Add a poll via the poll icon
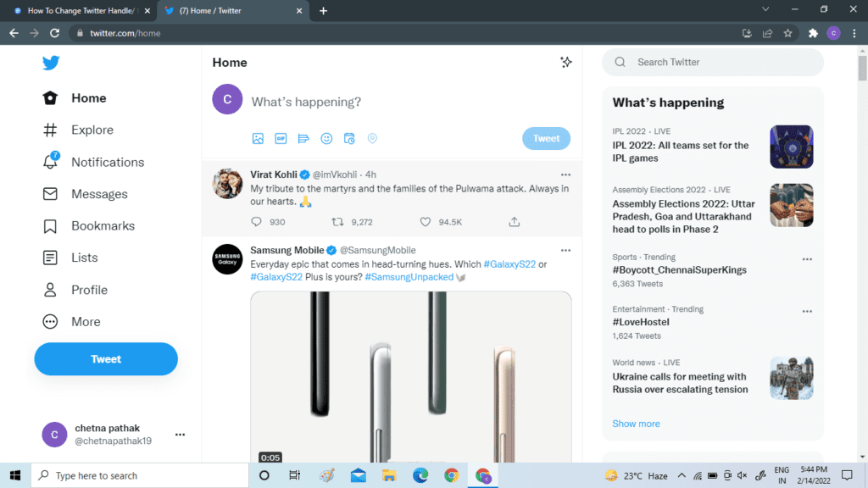Screen dimensions: 868x488 click(303, 138)
